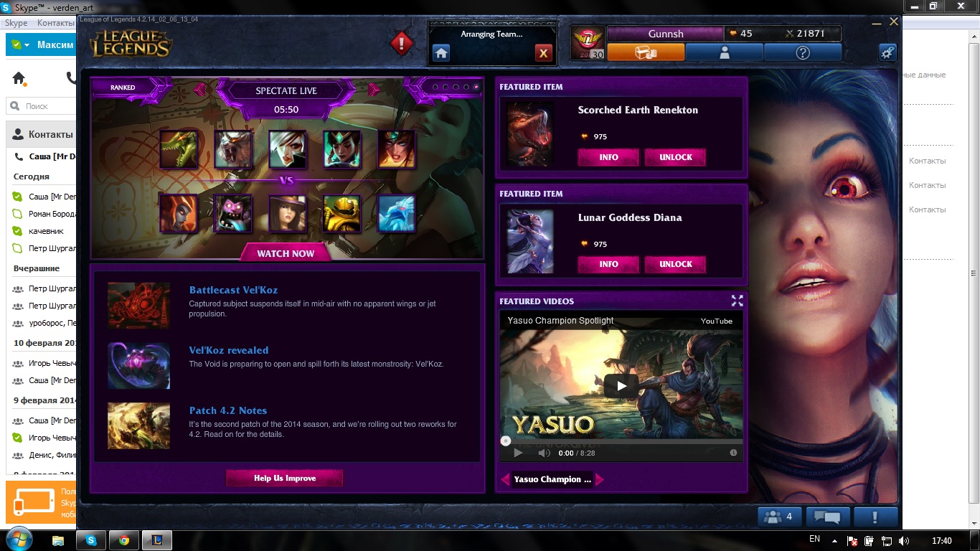Screen dimensions: 980x551
Task: Select the last spectate carousel dot
Action: coord(476,87)
